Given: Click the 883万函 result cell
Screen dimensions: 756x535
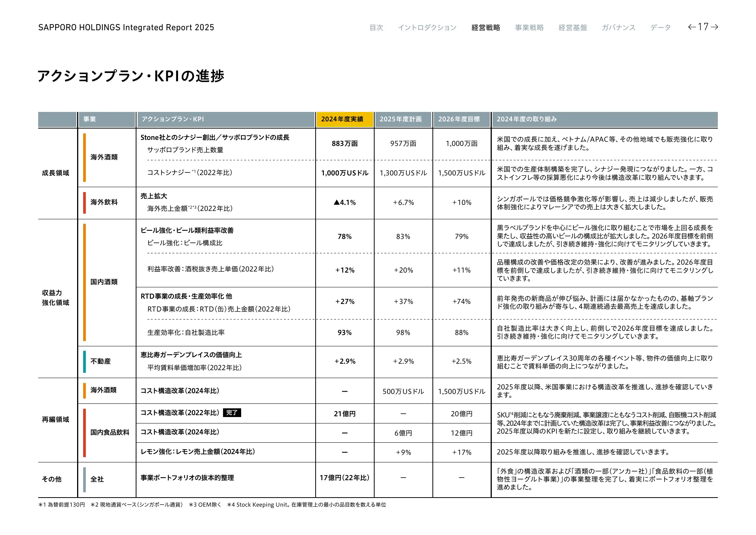Looking at the screenshot, I should pos(344,144).
